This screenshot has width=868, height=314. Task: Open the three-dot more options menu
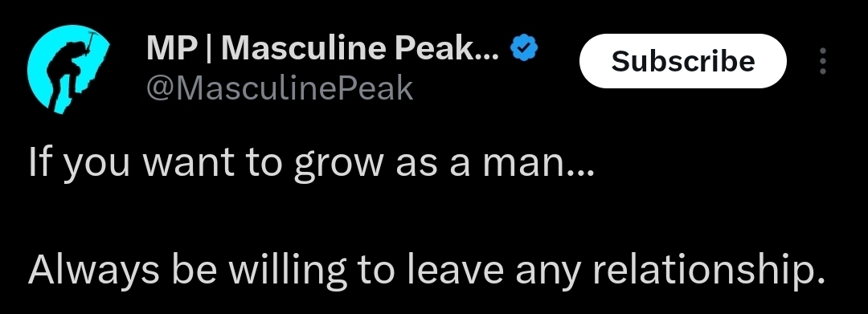pyautogui.click(x=823, y=61)
